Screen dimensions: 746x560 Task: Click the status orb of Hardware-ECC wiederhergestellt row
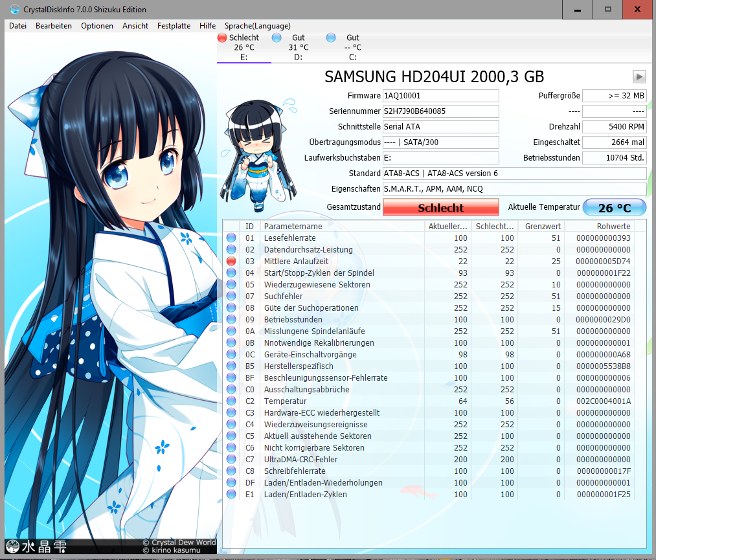231,412
